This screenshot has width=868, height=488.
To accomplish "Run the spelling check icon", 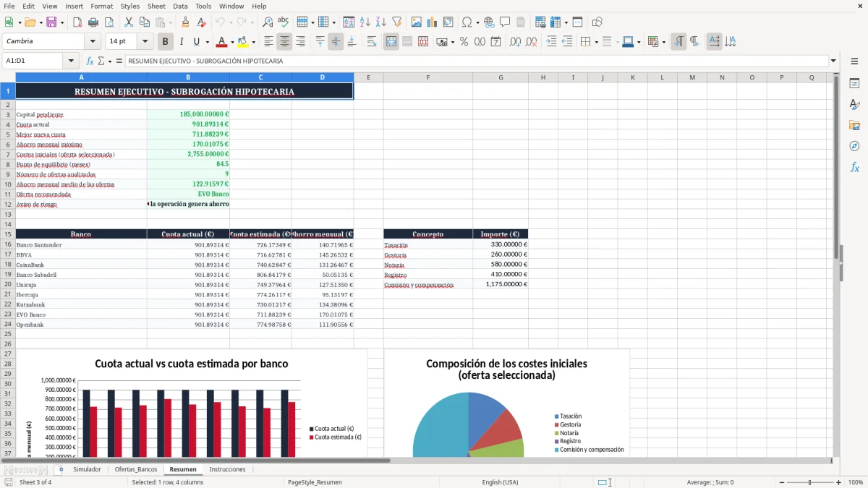I will 284,22.
